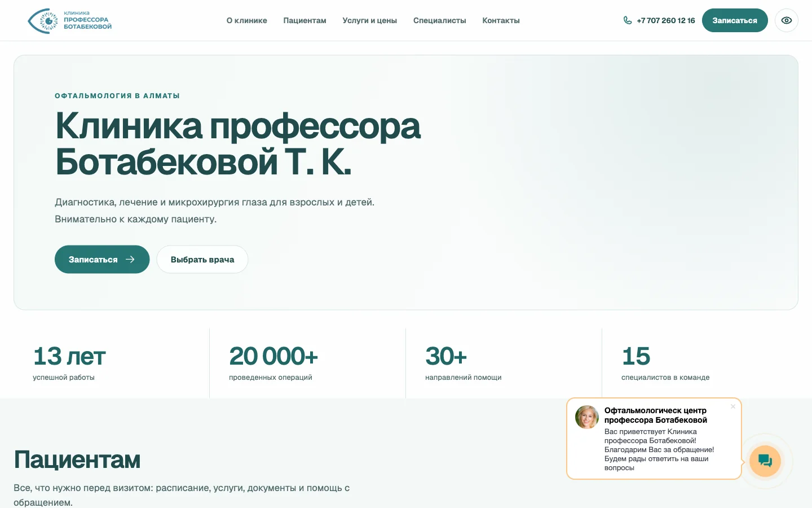Click the "30+" directions statistic
Screen dimensions: 812x508
[446, 356]
